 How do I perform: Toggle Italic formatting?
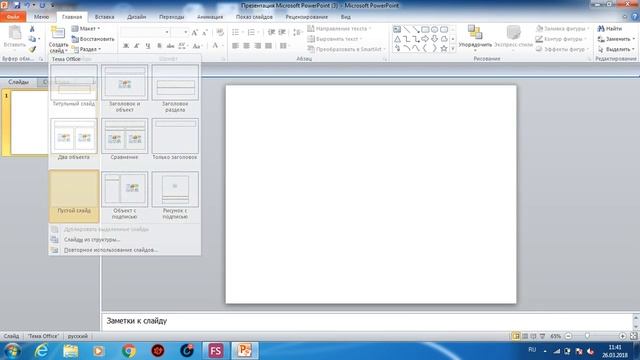(137, 46)
